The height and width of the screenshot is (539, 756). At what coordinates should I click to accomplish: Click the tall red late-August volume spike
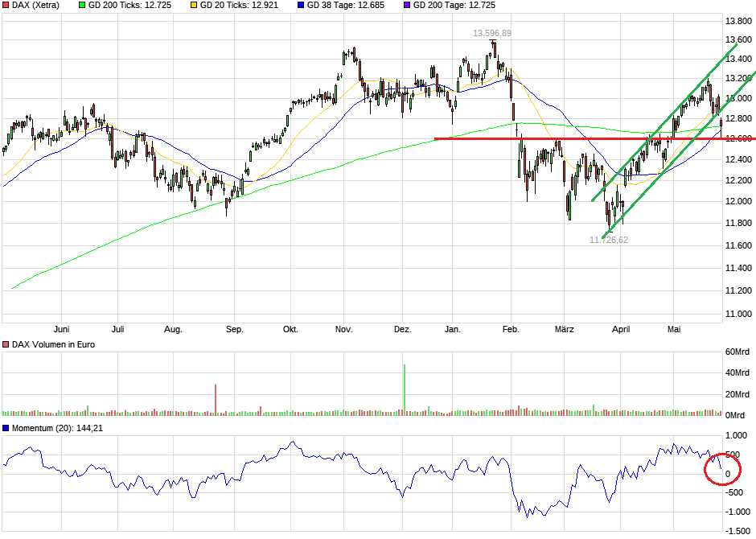pos(216,400)
